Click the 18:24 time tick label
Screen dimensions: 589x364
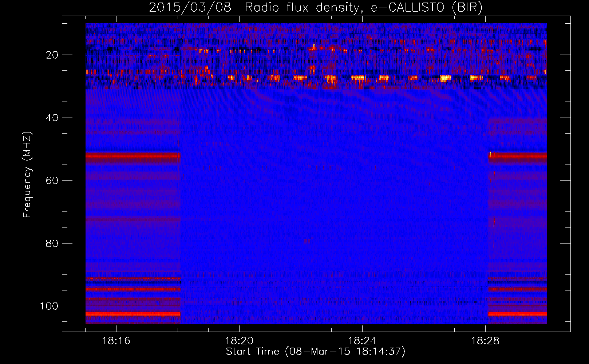362,341
